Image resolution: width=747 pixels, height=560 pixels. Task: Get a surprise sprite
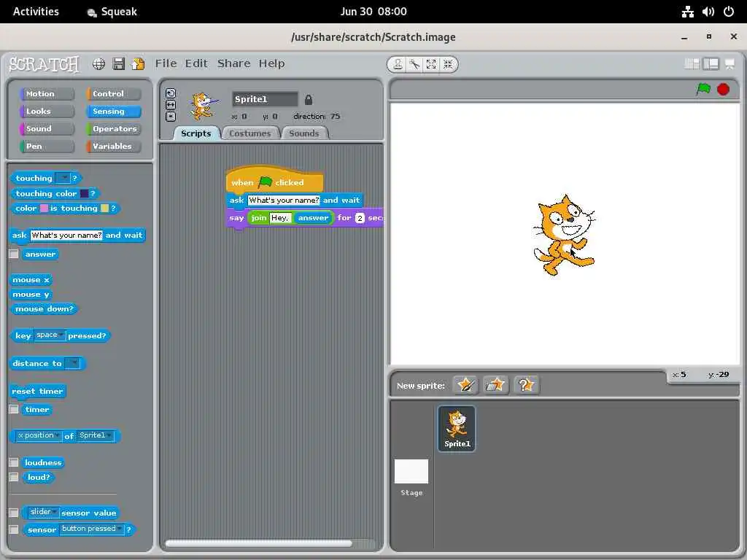(526, 385)
